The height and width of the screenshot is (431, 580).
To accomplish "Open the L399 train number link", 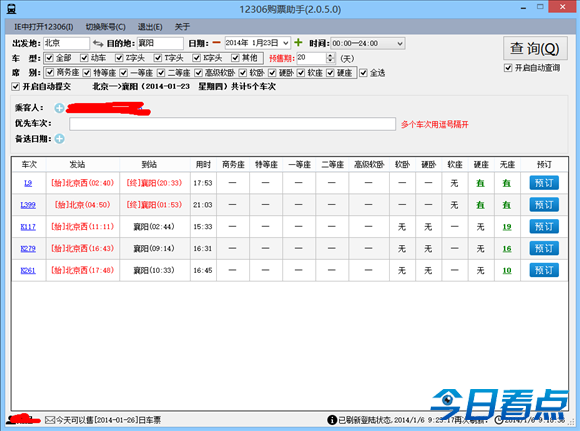I will 28,205.
